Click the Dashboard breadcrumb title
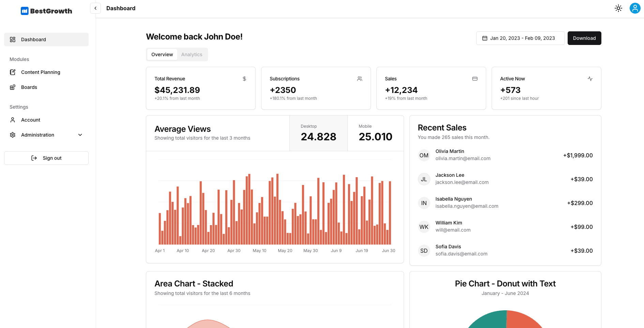The image size is (644, 328). click(121, 8)
